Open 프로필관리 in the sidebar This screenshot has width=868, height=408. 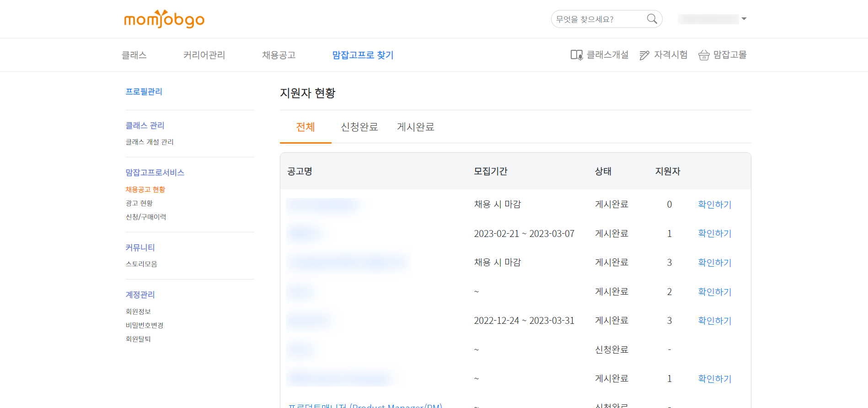(x=144, y=91)
